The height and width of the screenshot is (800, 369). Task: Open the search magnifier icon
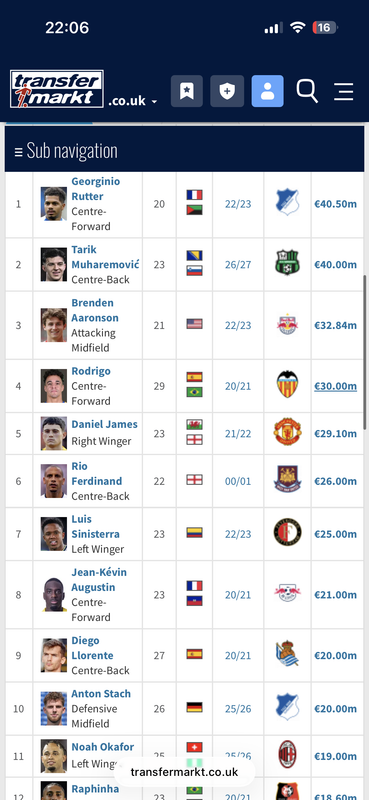pyautogui.click(x=307, y=91)
